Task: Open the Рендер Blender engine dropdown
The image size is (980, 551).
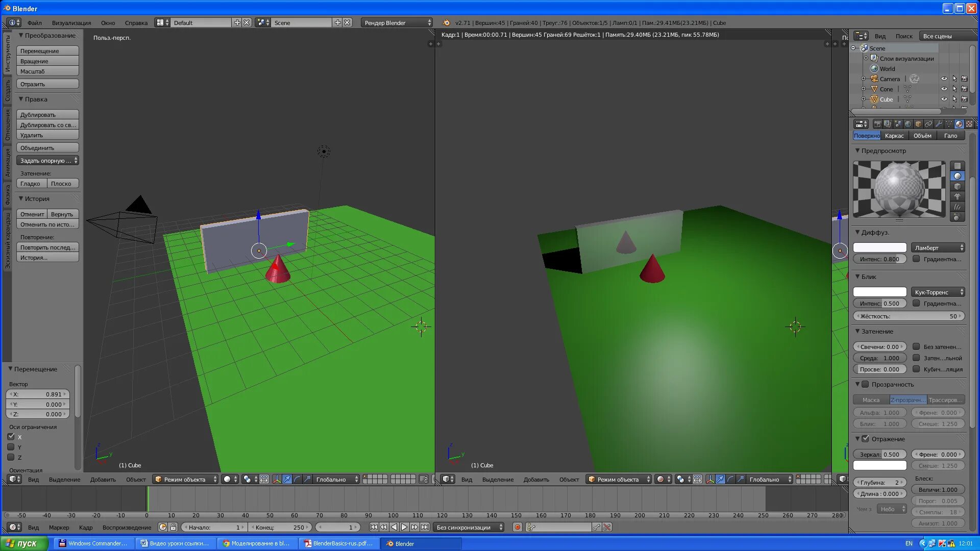Action: tap(397, 22)
